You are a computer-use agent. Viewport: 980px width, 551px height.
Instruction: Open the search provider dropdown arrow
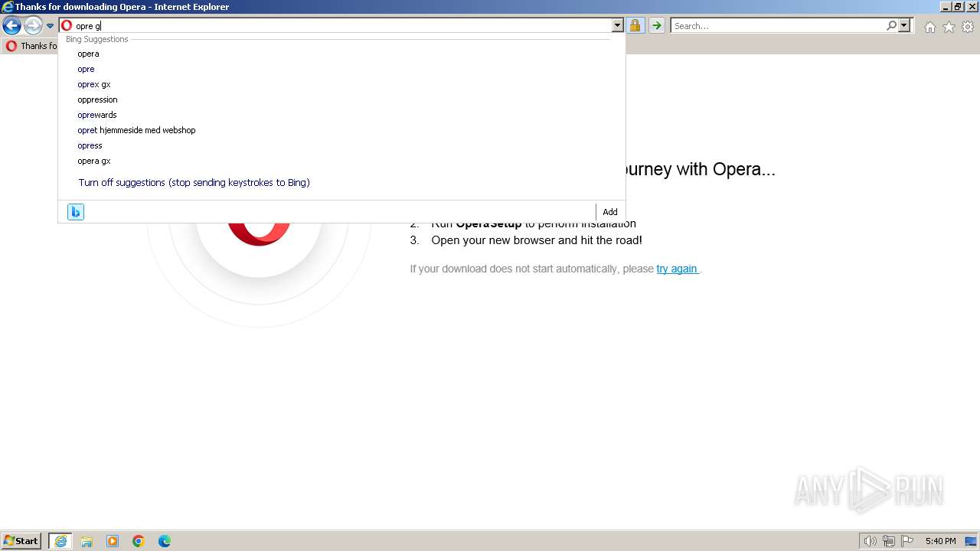904,26
